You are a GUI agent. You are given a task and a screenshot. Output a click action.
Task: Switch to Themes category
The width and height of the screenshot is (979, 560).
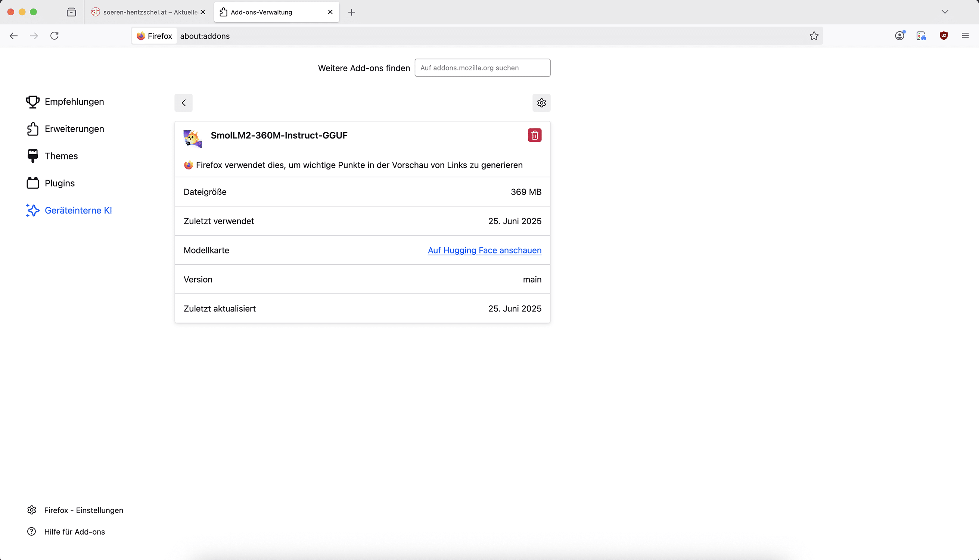point(52,156)
